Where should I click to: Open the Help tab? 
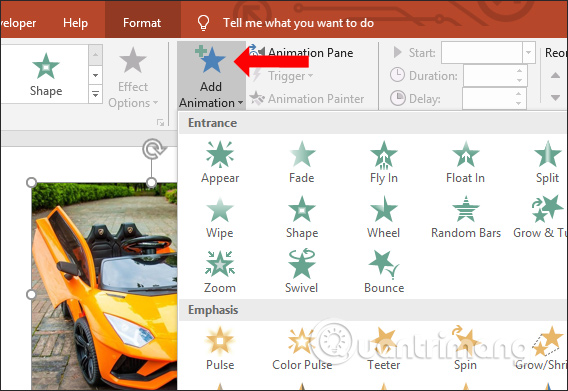click(x=75, y=23)
